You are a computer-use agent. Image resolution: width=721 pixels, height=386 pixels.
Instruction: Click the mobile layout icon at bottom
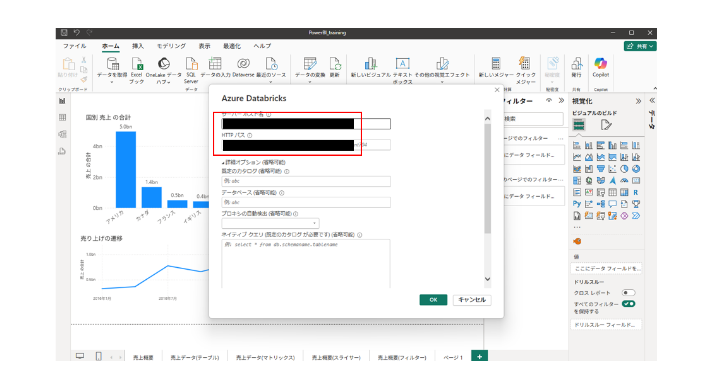point(98,356)
